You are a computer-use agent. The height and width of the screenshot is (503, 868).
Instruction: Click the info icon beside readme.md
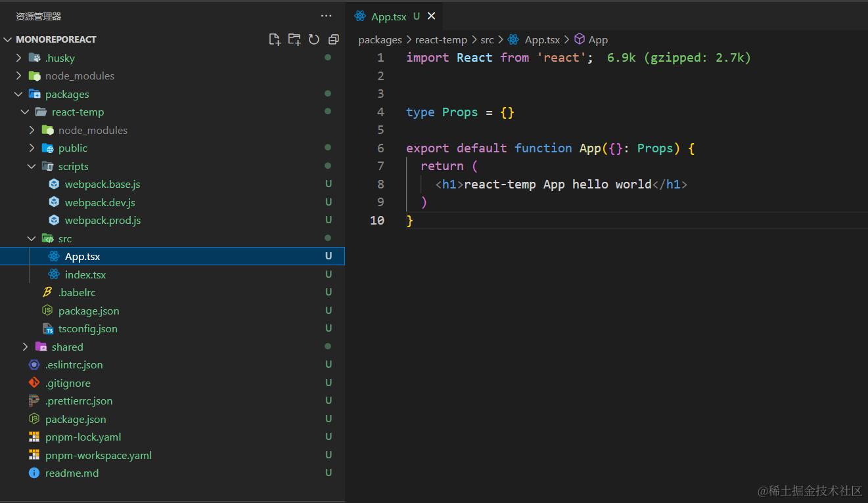click(34, 473)
